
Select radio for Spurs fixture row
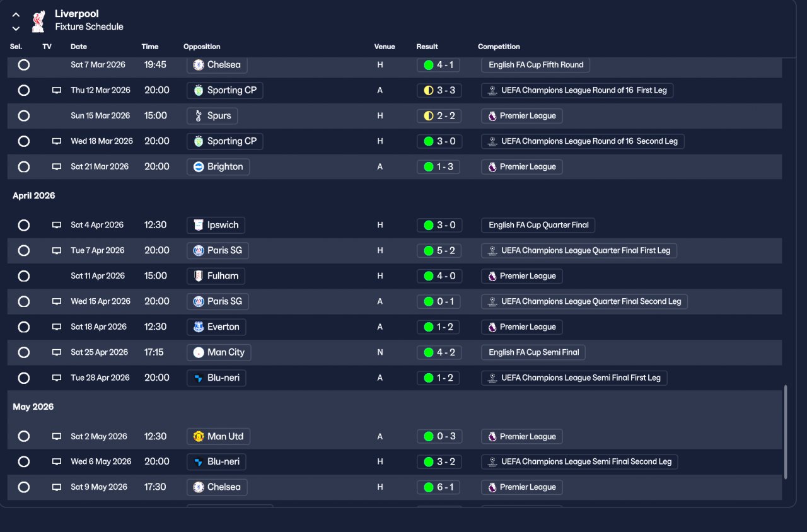pyautogui.click(x=24, y=116)
